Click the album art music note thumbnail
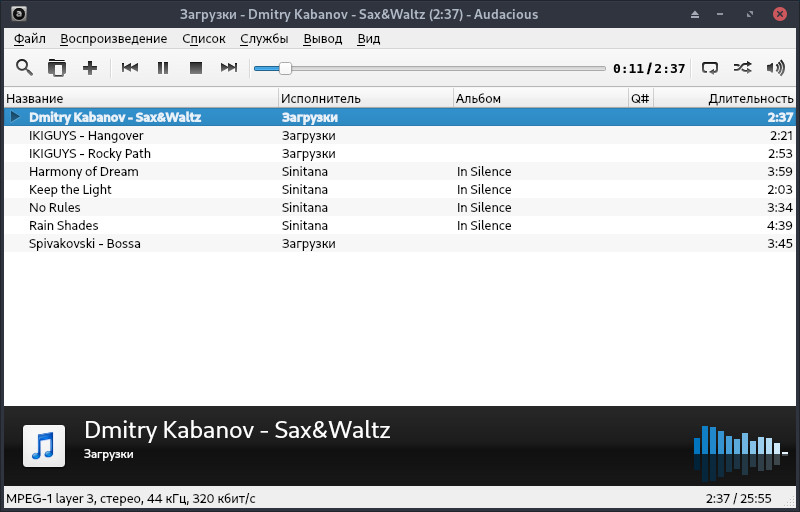800x512 pixels. click(x=44, y=446)
